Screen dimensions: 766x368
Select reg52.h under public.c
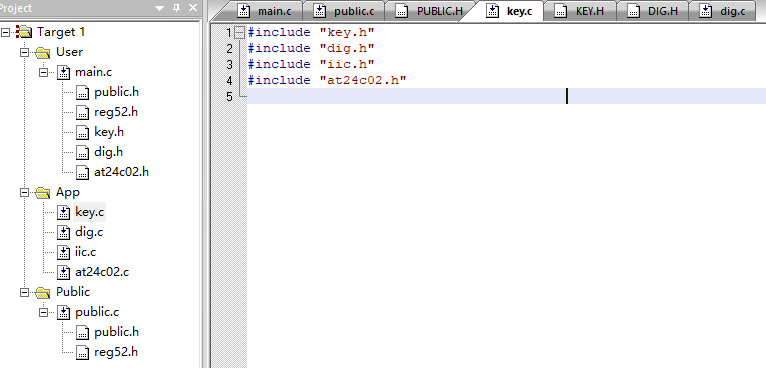click(116, 352)
